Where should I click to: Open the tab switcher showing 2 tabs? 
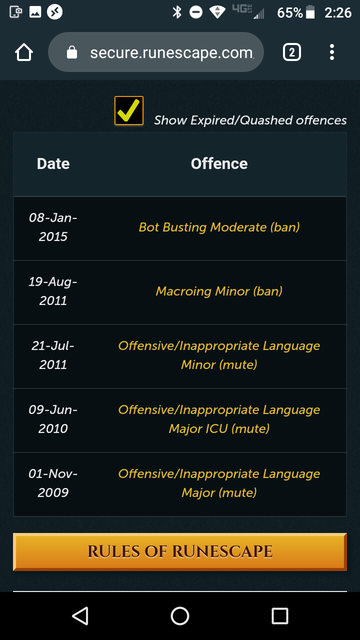(292, 53)
